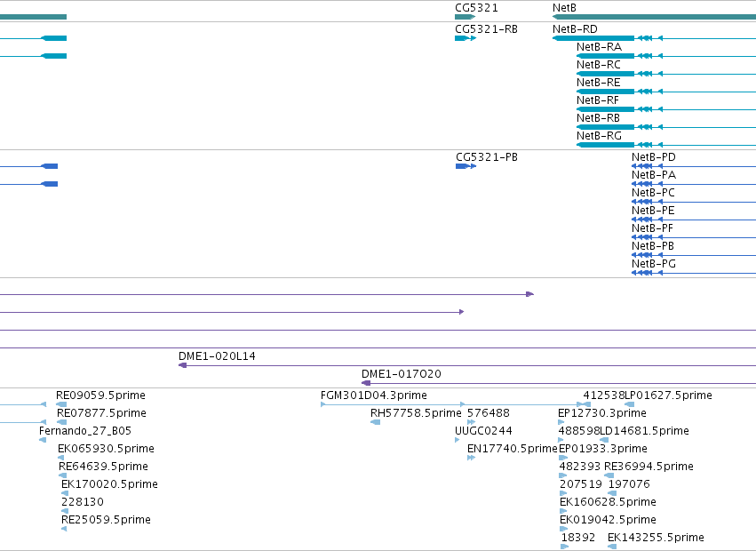The width and height of the screenshot is (756, 551).
Task: Click the EK160628.5prime EST label
Action: 608,502
